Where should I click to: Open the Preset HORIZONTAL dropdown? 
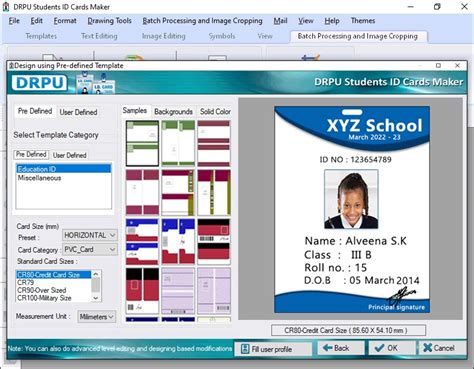(90, 235)
